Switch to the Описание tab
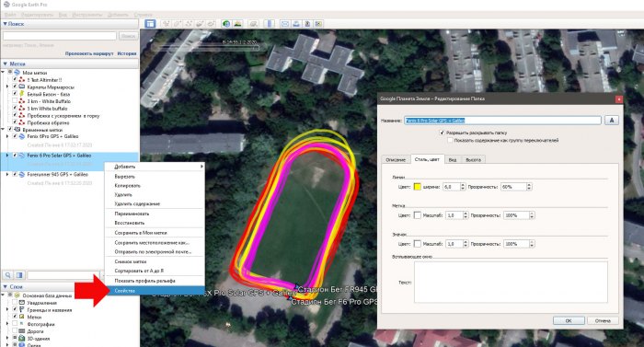Screen dimensions: 644x347 pos(396,159)
